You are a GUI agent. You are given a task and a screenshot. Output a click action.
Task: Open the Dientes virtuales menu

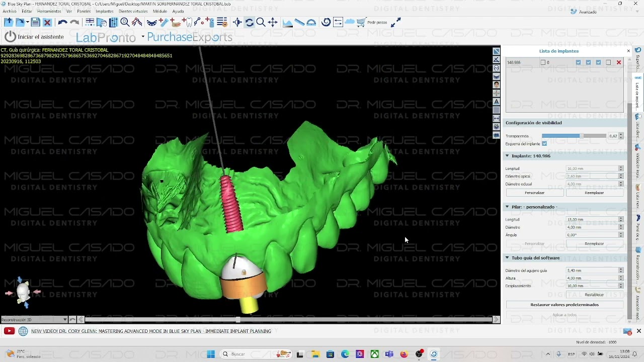pyautogui.click(x=133, y=11)
